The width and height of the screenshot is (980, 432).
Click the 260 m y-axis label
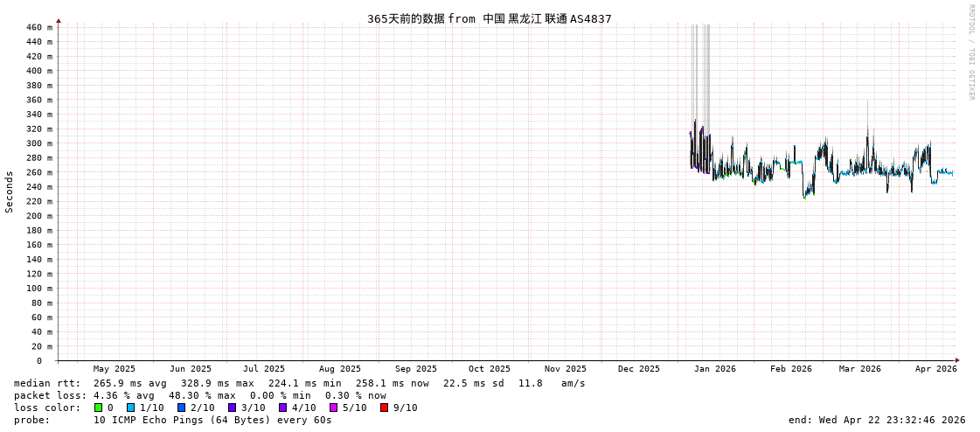tap(38, 172)
